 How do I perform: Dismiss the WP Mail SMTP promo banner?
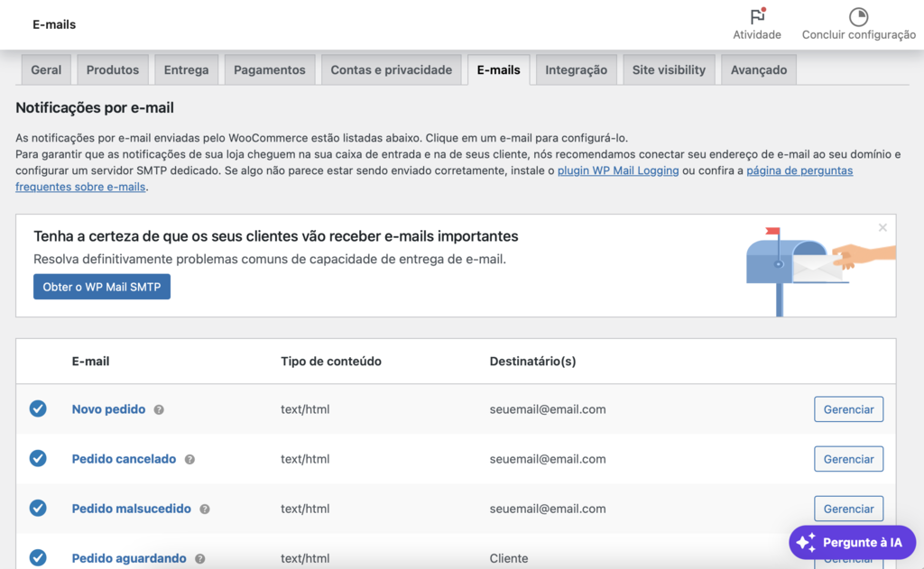[882, 227]
